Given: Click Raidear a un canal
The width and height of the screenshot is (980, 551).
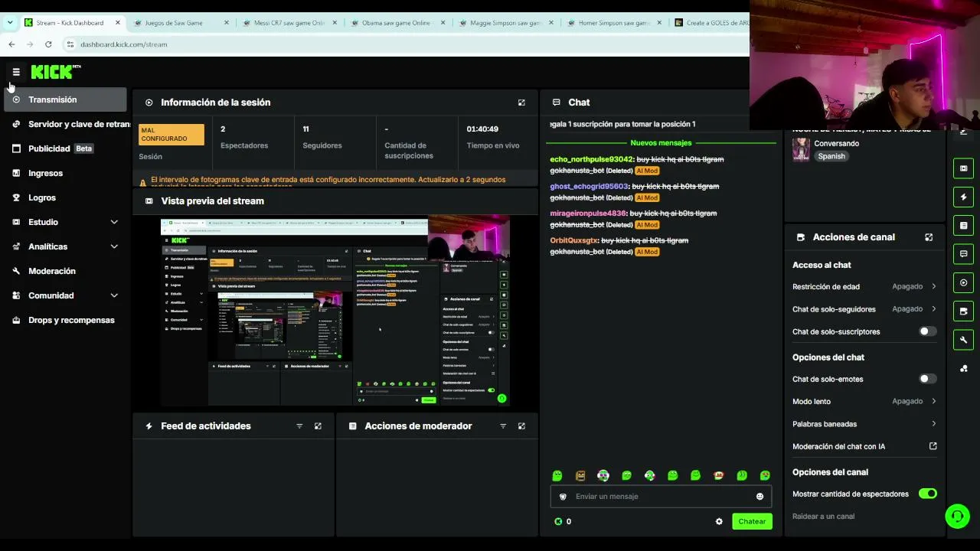Looking at the screenshot, I should [824, 517].
